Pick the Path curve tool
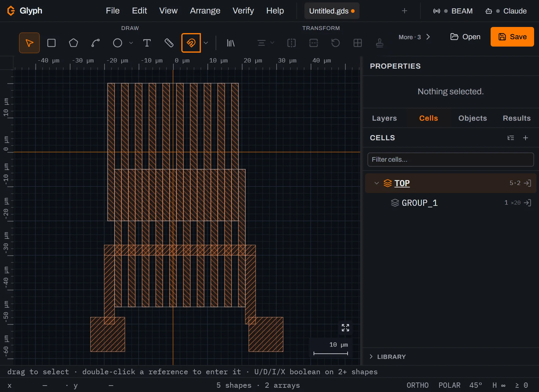 (96, 43)
